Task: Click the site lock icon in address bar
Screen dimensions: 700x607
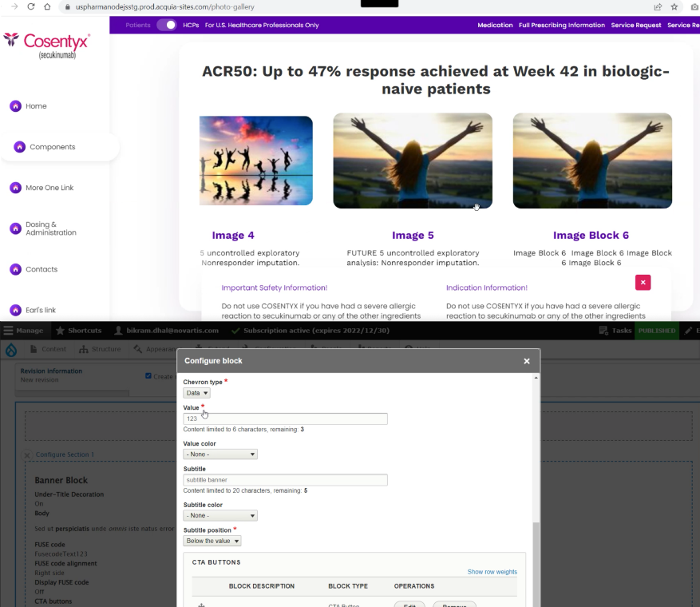Action: (x=68, y=7)
